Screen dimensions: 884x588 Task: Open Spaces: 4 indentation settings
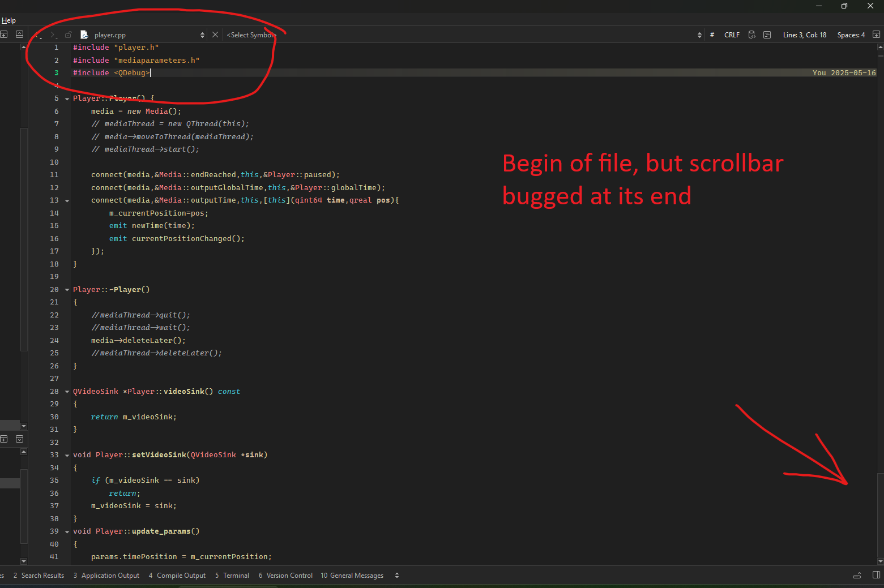coord(851,35)
